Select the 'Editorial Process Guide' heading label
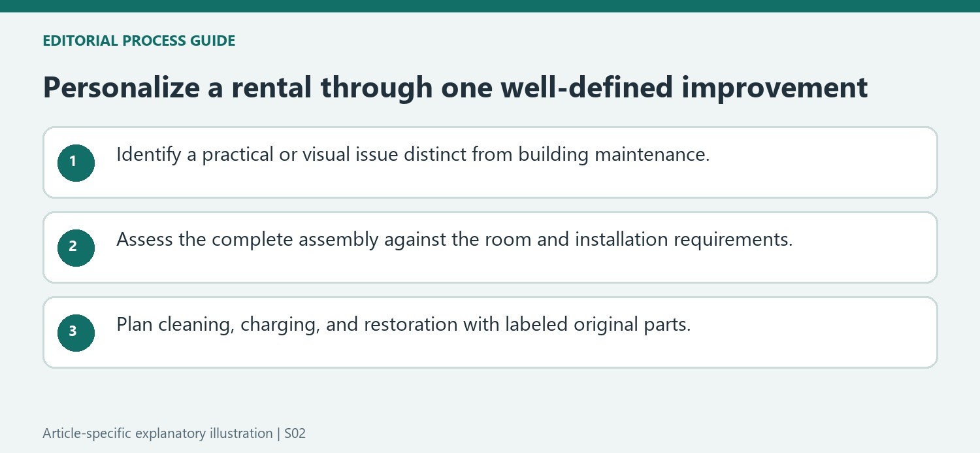 139,41
